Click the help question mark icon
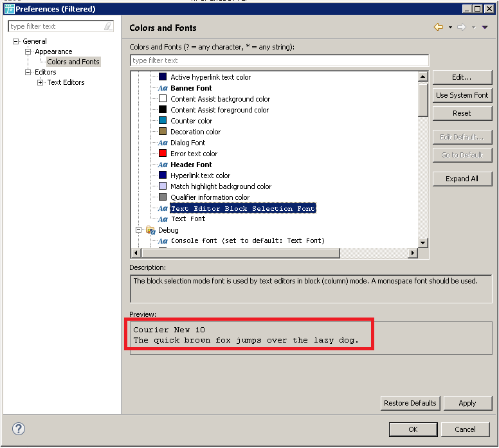499x448 pixels. point(19,429)
